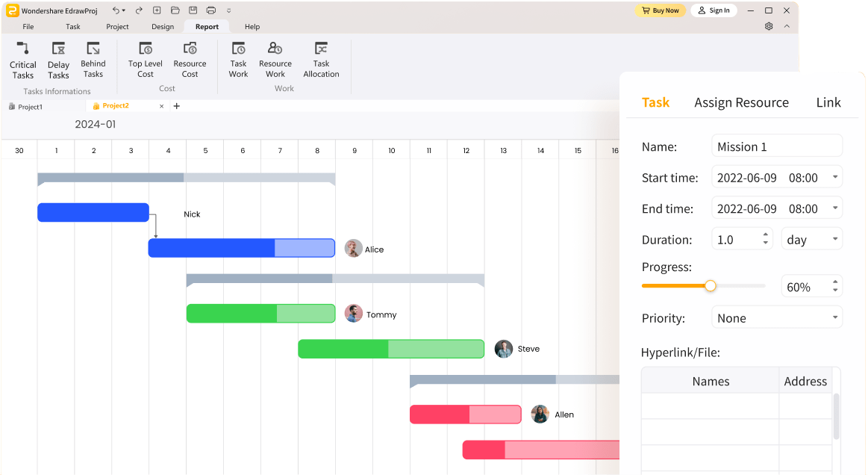This screenshot has height=475, width=868.
Task: Click Tommy's avatar in Gantt chart
Action: tap(353, 313)
